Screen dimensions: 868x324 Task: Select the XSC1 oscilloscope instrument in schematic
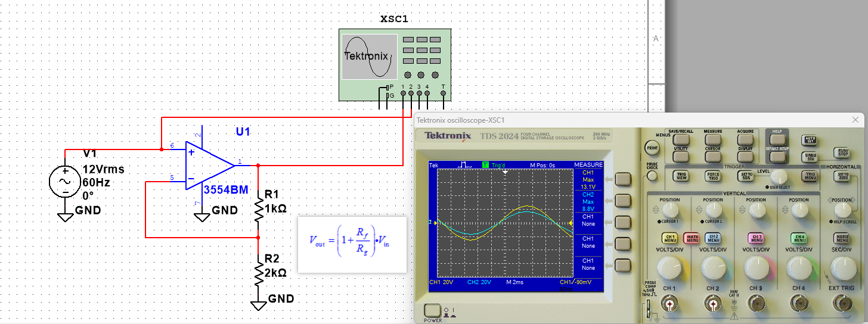pyautogui.click(x=395, y=64)
